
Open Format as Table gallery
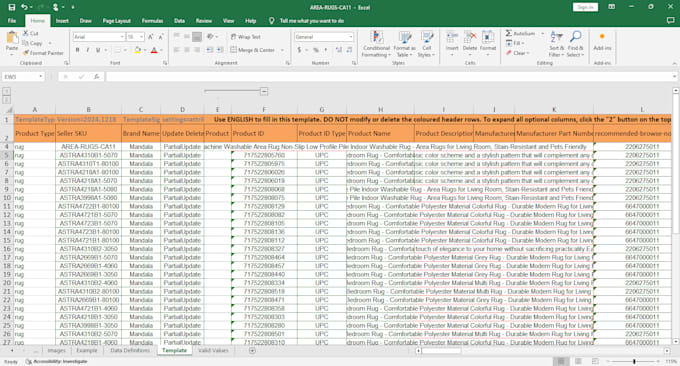click(x=405, y=43)
